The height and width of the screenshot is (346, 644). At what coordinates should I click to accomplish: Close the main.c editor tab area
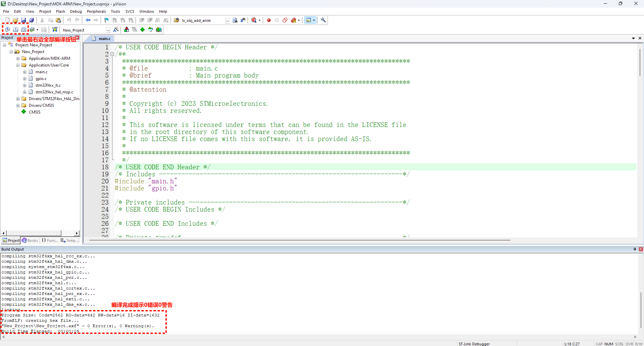point(640,38)
